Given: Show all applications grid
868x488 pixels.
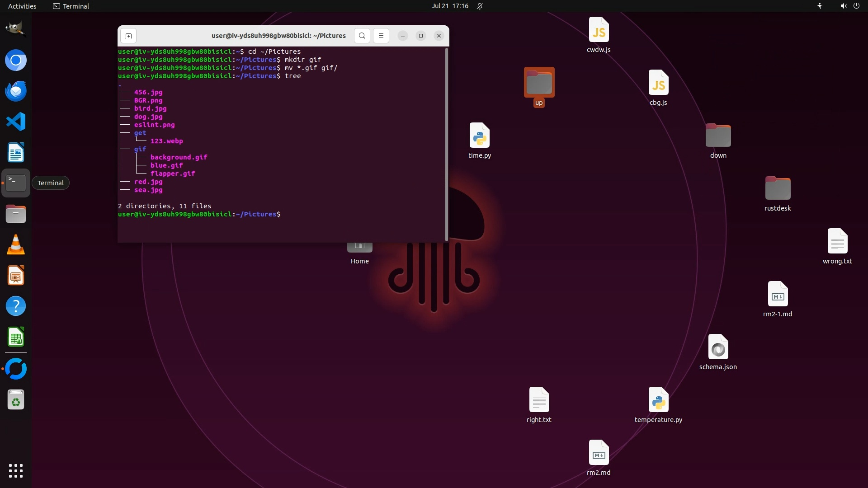Looking at the screenshot, I should (x=16, y=470).
